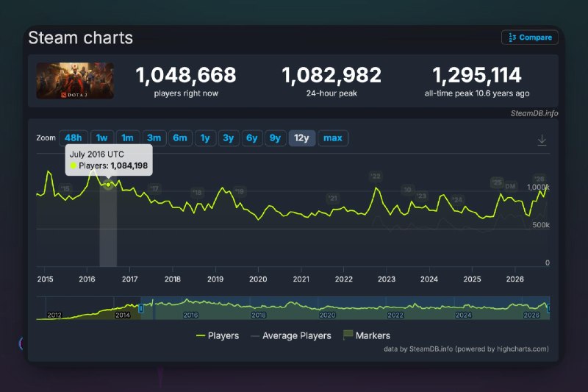The image size is (588, 392).
Task: Click the '22 chart marker flag
Action: point(376,176)
